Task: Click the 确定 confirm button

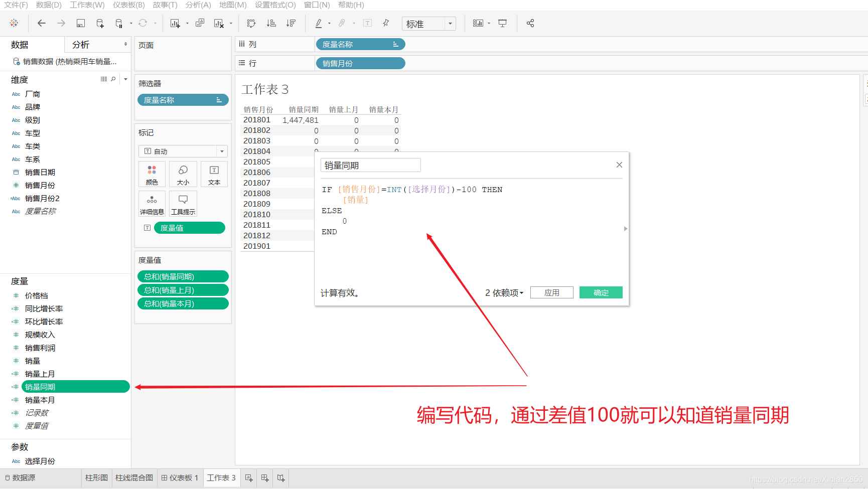Action: coord(601,292)
